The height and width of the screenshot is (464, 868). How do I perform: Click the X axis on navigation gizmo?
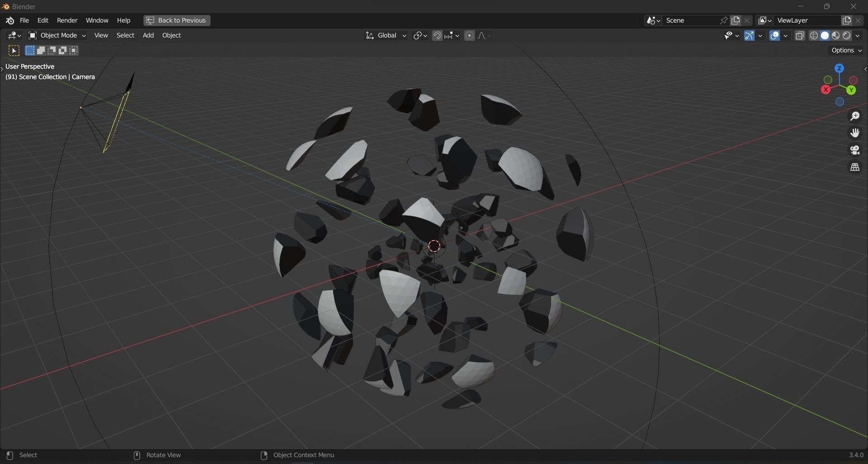click(826, 89)
